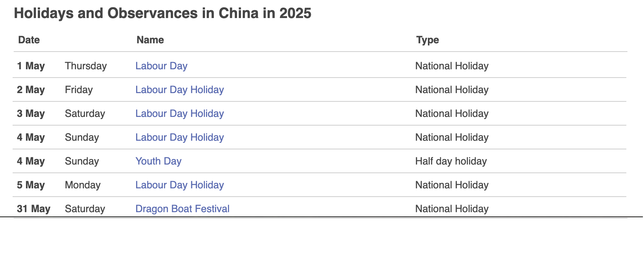Viewport: 644px width, 267px height.
Task: Open the Labour Day link for 1 May
Action: [x=161, y=66]
